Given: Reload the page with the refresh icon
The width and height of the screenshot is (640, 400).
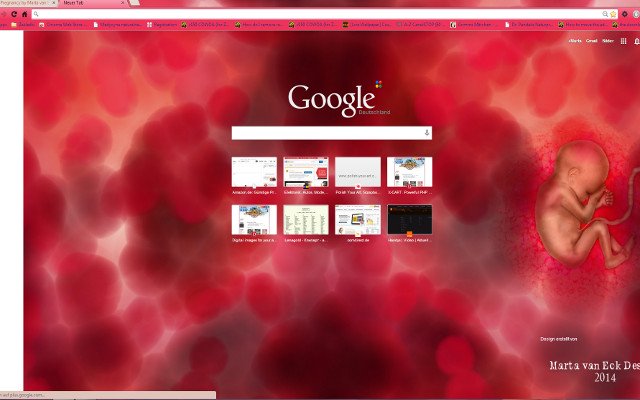Looking at the screenshot, I should pos(14,14).
